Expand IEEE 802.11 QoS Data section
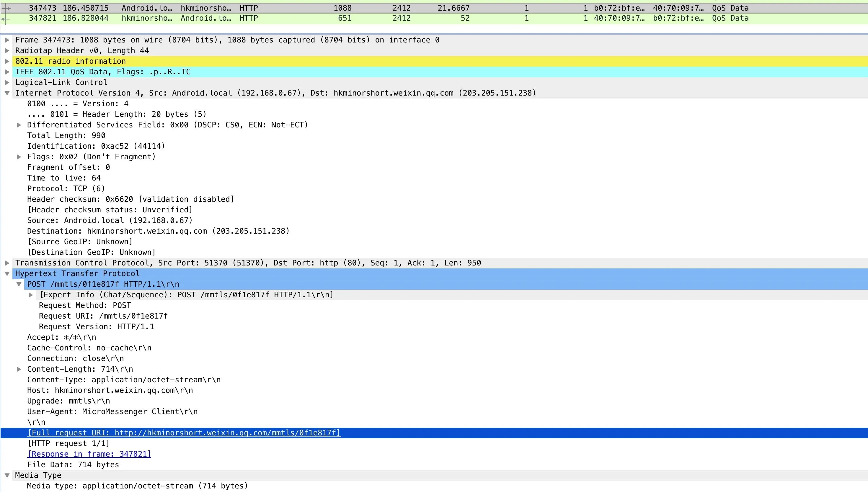Image resolution: width=868 pixels, height=492 pixels. (x=7, y=72)
